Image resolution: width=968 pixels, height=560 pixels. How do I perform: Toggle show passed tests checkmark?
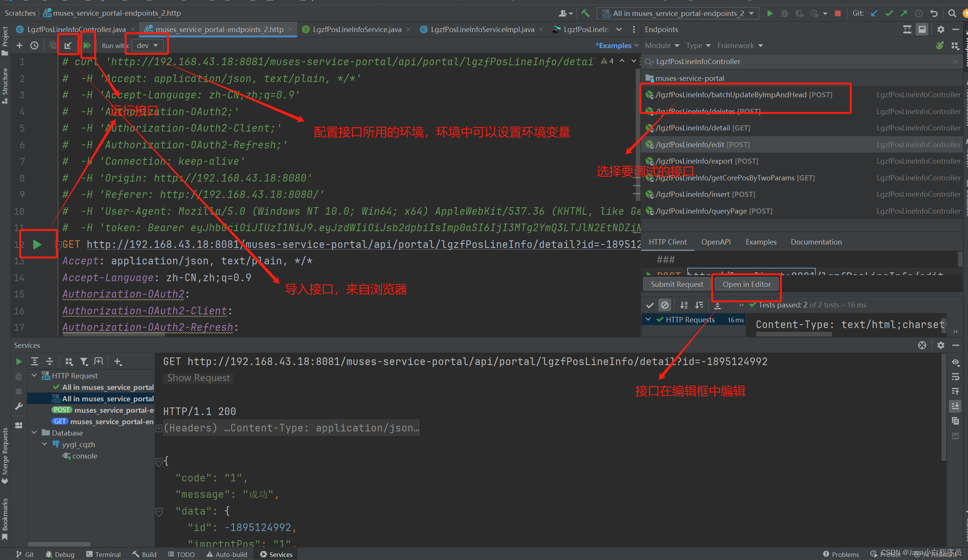click(650, 305)
